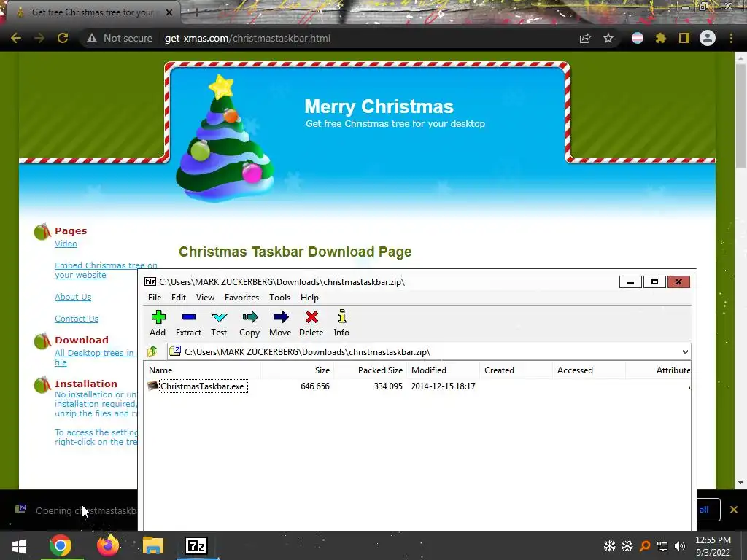The width and height of the screenshot is (747, 560).
Task: Open the Windows Start menu
Action: (x=19, y=545)
